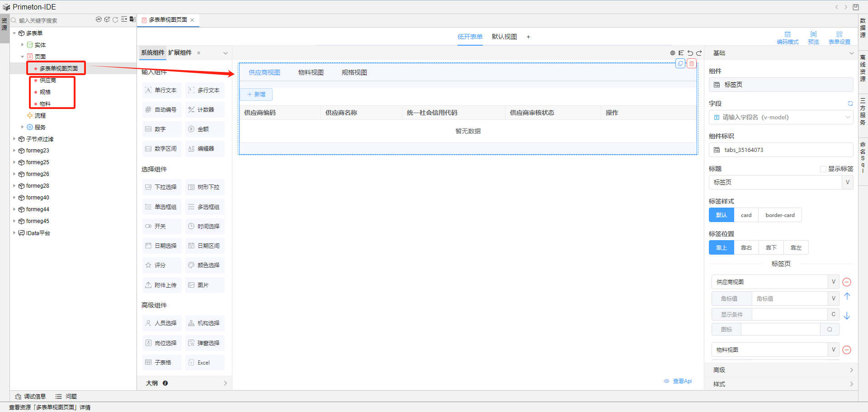
Task: Remove 供应商视图 tab with red minus icon
Action: [847, 282]
